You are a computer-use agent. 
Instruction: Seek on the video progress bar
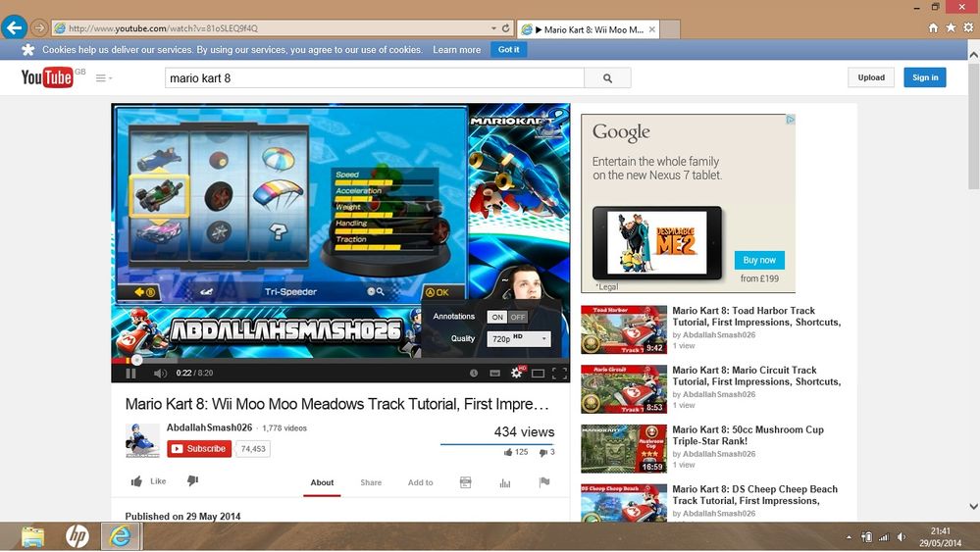[x=340, y=360]
